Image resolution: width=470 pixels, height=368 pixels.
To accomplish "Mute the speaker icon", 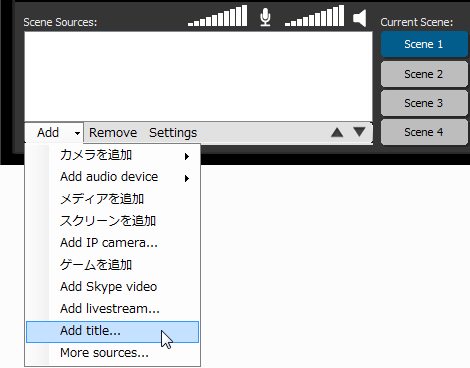I will coord(360,18).
